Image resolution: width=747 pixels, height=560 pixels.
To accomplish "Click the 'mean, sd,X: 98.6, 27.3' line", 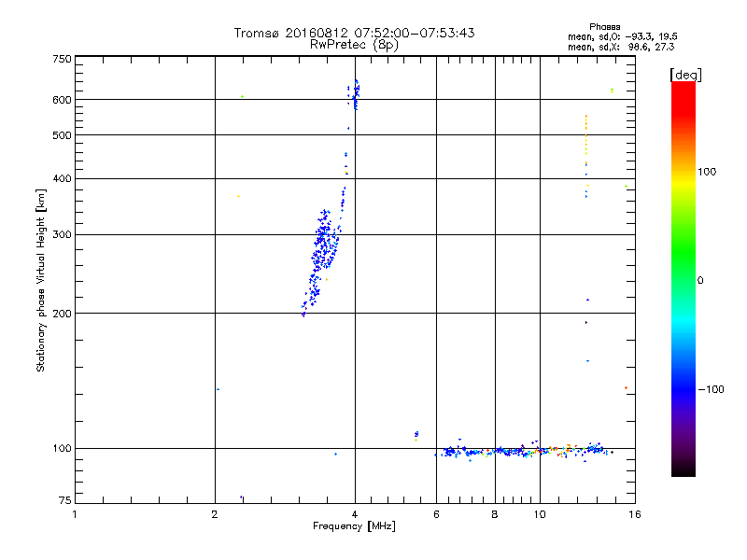I will coord(621,47).
